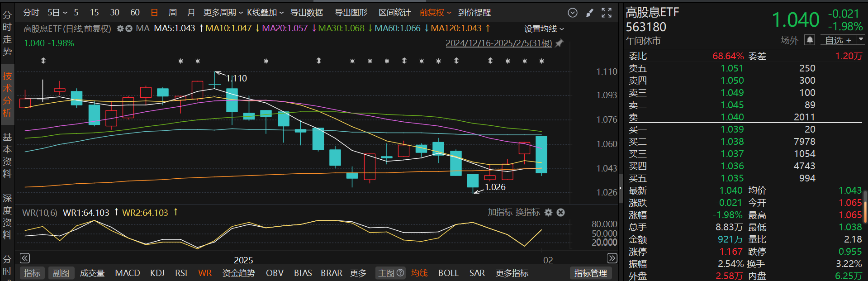Select OBV indicator

pyautogui.click(x=275, y=273)
